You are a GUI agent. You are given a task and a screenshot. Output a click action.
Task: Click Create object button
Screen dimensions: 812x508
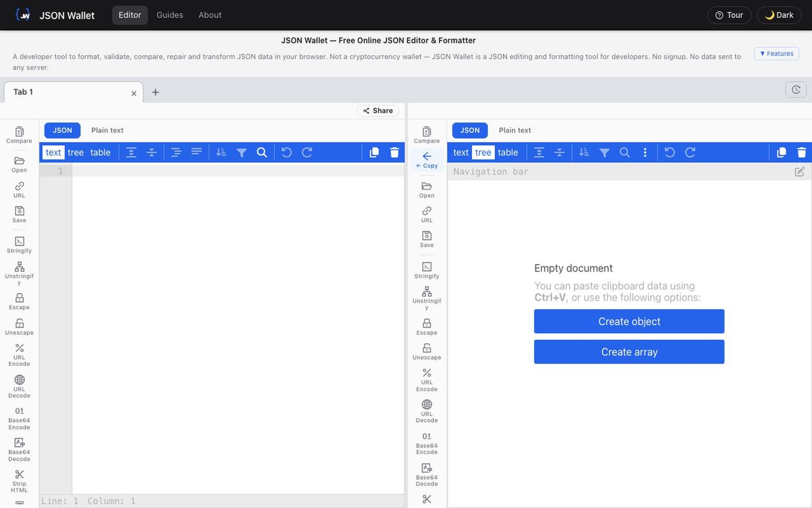pyautogui.click(x=629, y=322)
